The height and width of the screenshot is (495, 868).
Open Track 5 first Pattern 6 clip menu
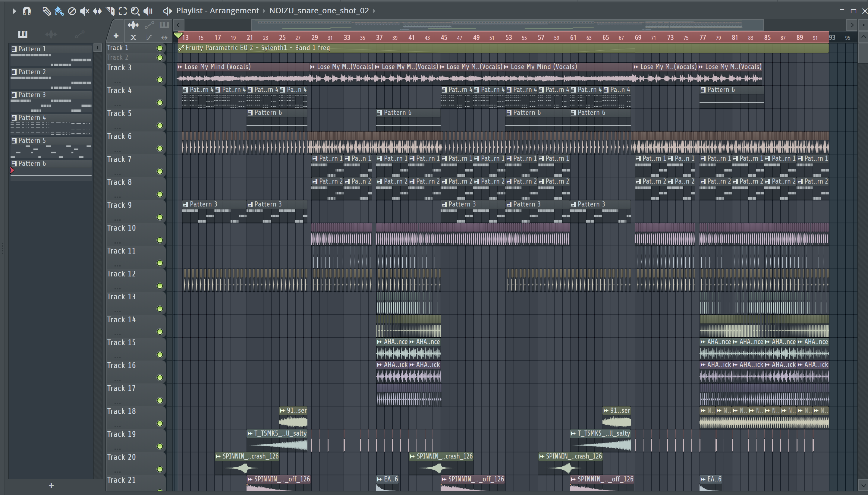[250, 112]
